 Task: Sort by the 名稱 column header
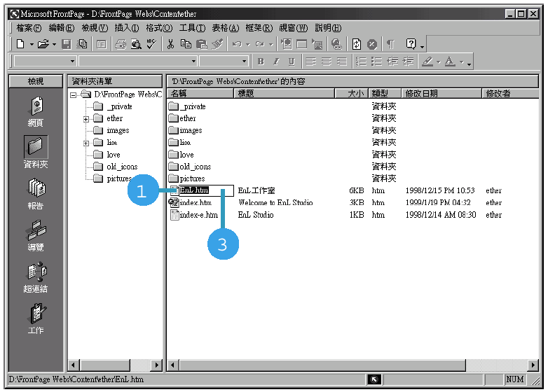pyautogui.click(x=200, y=93)
